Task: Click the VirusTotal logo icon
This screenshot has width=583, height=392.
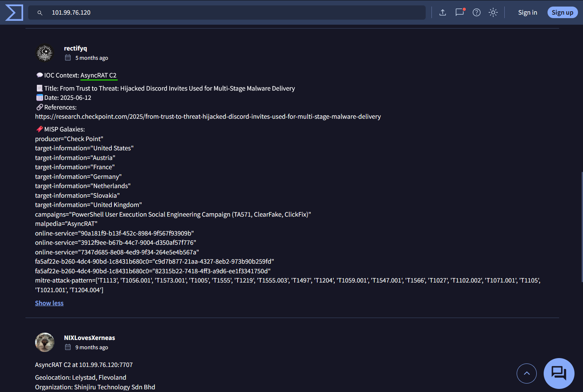Action: (14, 12)
